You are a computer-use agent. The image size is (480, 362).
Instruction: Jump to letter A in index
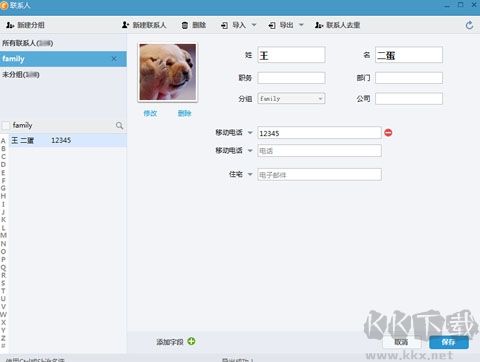click(x=3, y=141)
